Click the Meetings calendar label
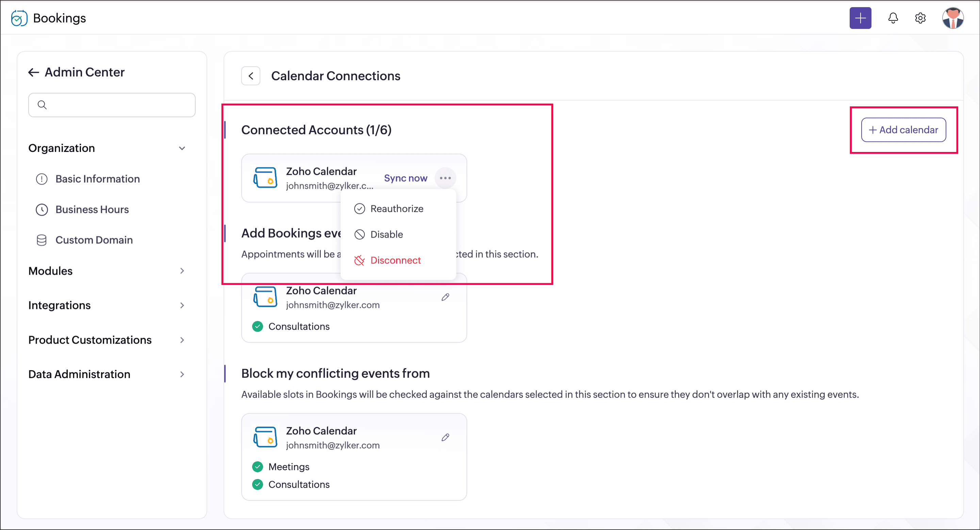Image resolution: width=980 pixels, height=530 pixels. click(289, 467)
